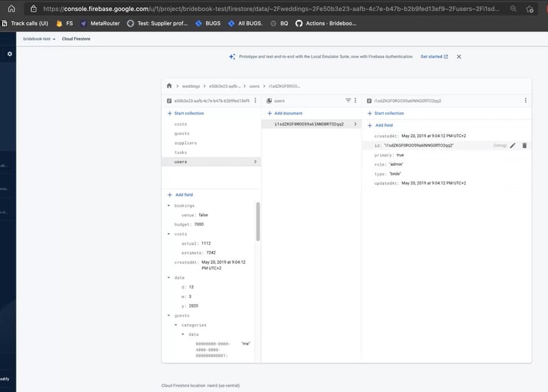Collapse the date field group
The width and height of the screenshot is (548, 392).
pos(169,278)
